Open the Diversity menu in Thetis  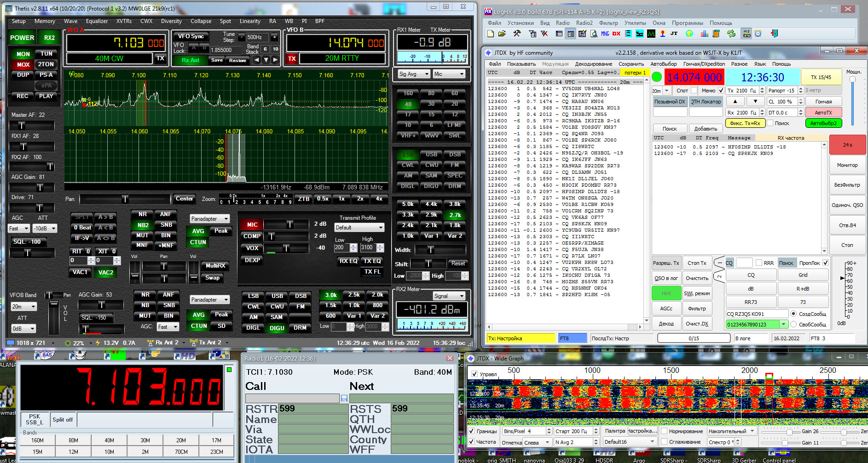(171, 21)
